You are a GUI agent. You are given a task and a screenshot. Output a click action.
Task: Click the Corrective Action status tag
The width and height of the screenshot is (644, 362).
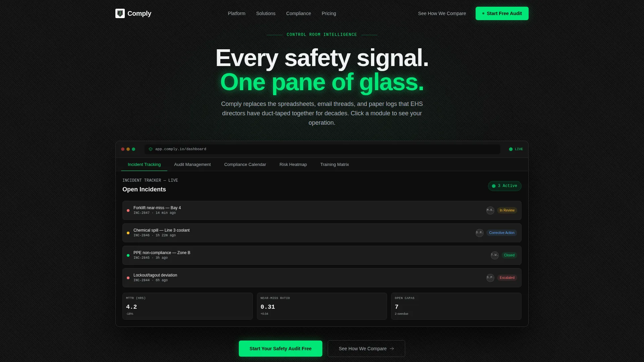[x=501, y=233]
